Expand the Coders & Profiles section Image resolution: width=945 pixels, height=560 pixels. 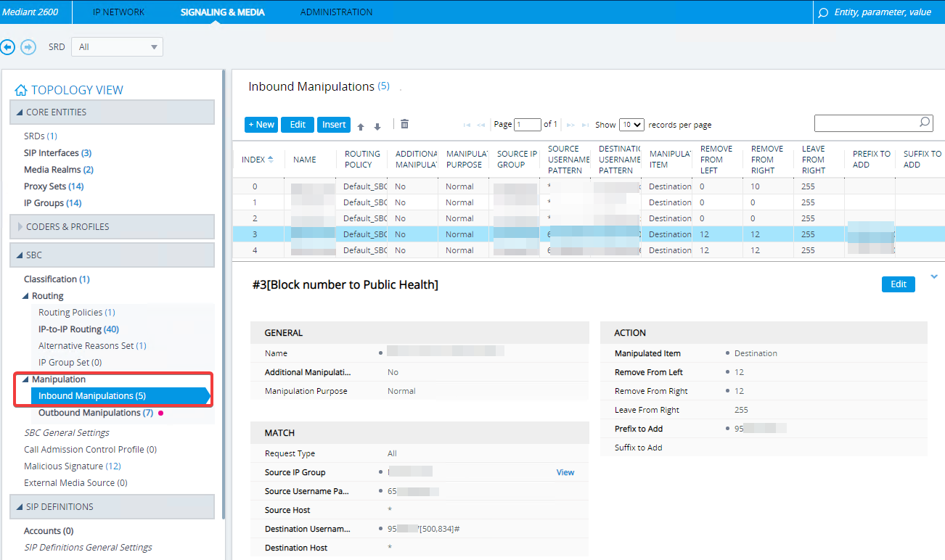click(x=20, y=226)
